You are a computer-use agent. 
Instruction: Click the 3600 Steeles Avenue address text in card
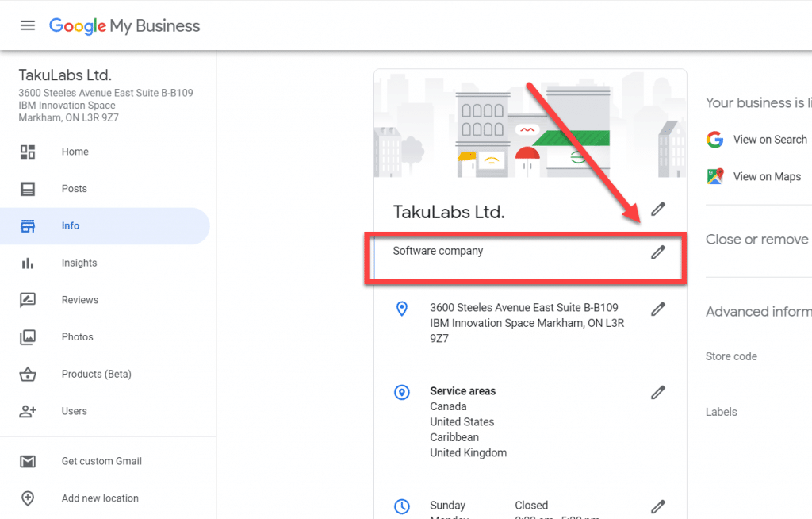tap(527, 323)
